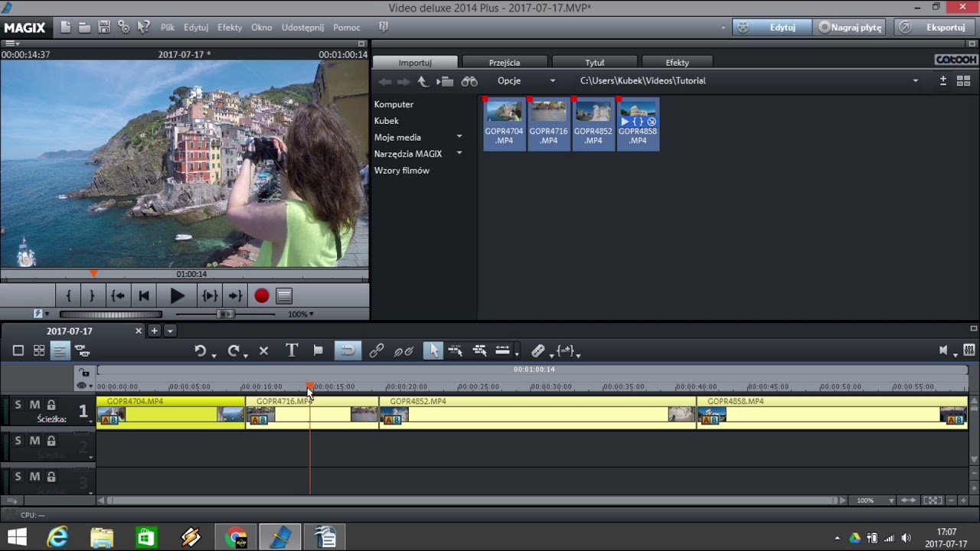
Task: Open the preview zoom 100% dropdown
Action: [x=301, y=314]
